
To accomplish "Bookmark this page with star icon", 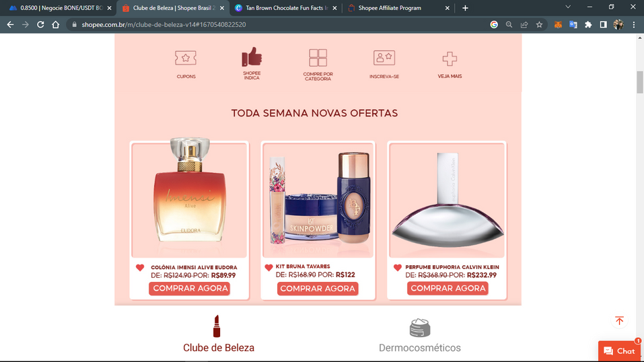I will (x=539, y=25).
